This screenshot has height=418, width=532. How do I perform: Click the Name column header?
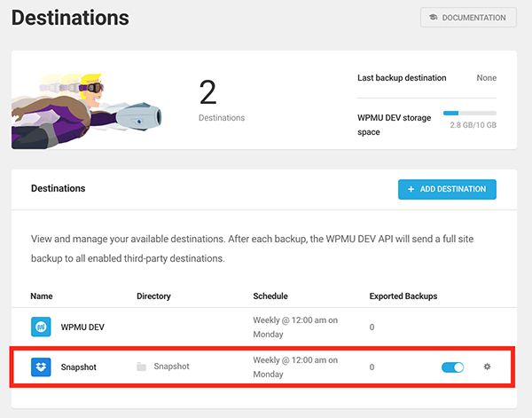point(41,296)
